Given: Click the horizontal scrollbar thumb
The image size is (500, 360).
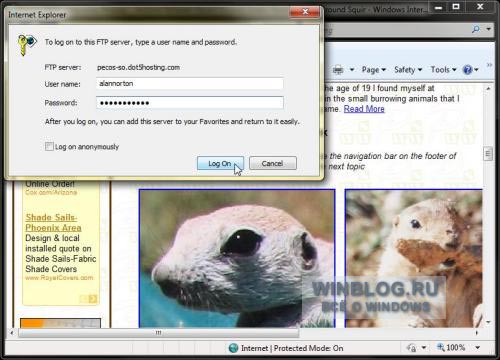Looking at the screenshot, I should coord(159,332).
